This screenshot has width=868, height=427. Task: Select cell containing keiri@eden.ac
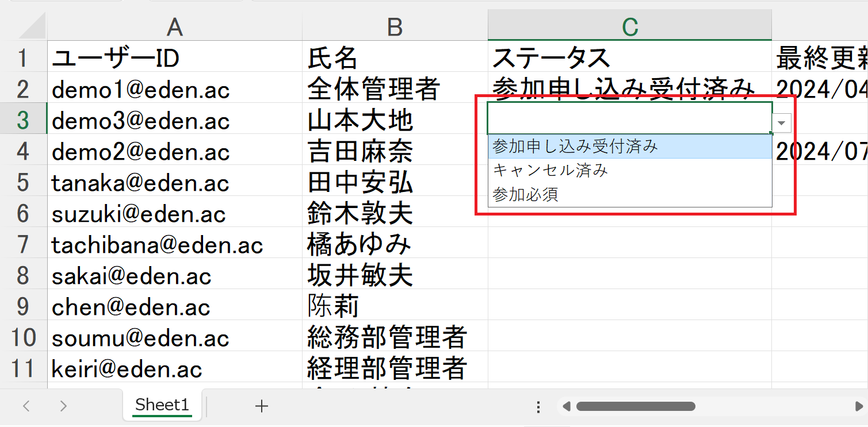pos(175,367)
